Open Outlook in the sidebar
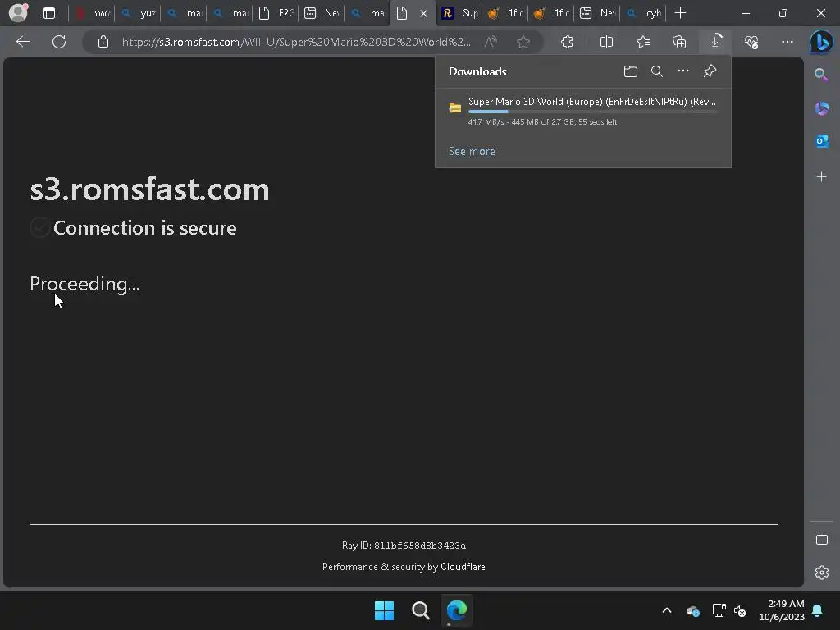840x630 pixels. 821,141
